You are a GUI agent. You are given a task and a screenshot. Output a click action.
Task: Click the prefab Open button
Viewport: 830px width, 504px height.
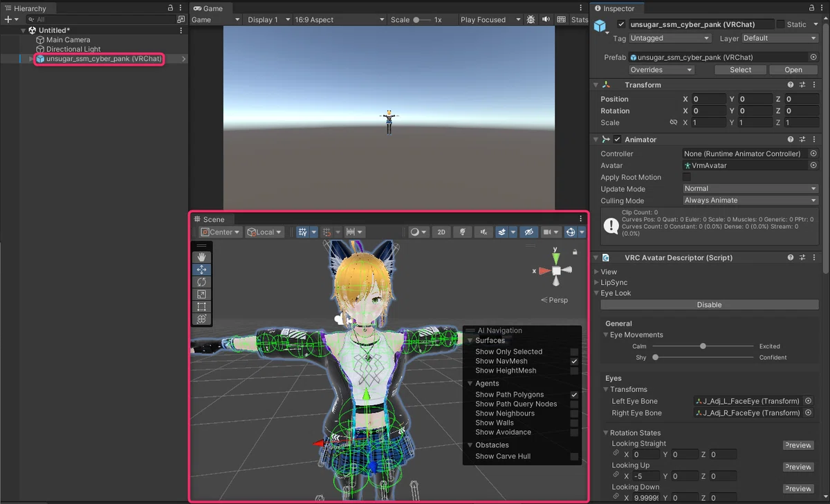point(793,70)
